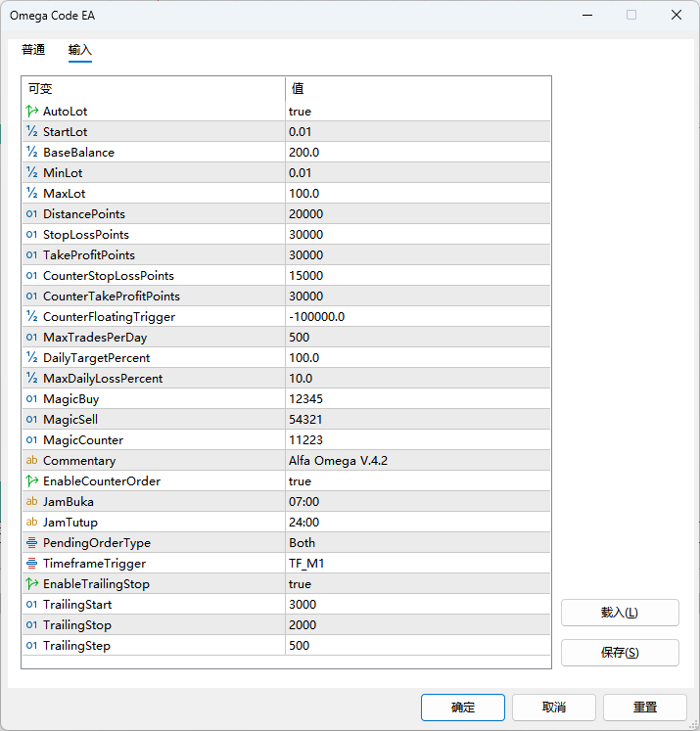
Task: Select the 输入 tab
Action: (80, 50)
